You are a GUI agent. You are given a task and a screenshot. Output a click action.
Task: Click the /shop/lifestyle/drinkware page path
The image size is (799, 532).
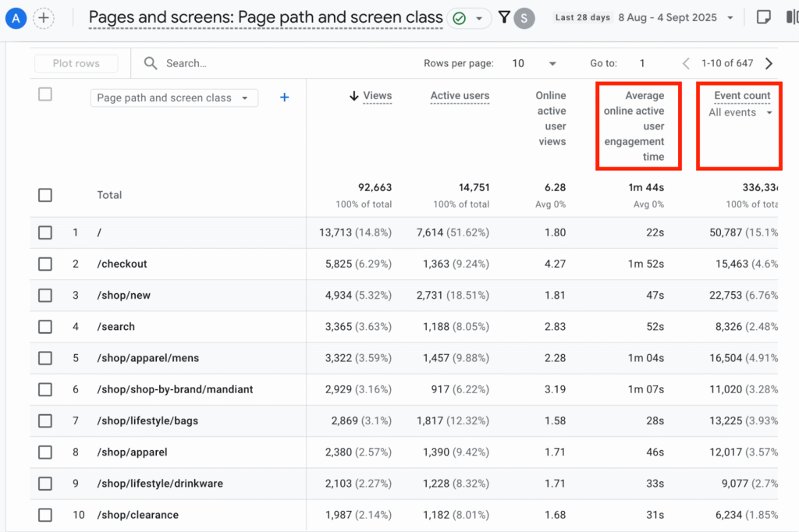coord(160,484)
